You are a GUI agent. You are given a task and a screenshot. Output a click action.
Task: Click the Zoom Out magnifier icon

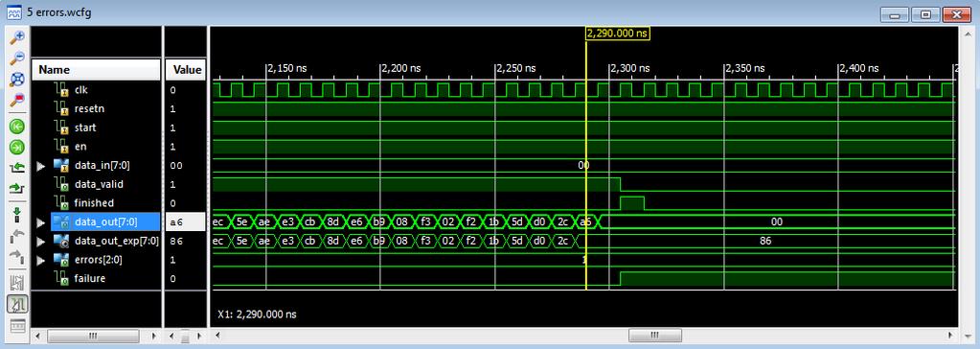tap(17, 58)
